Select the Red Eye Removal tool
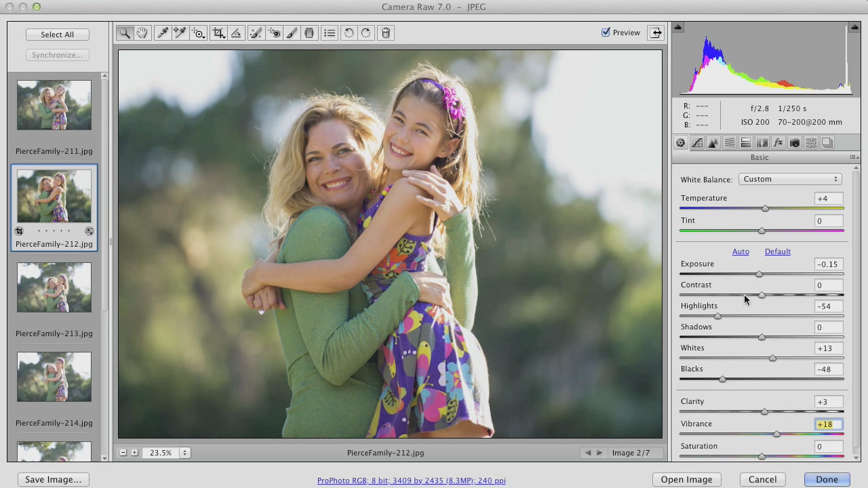This screenshot has width=868, height=488. [x=274, y=33]
